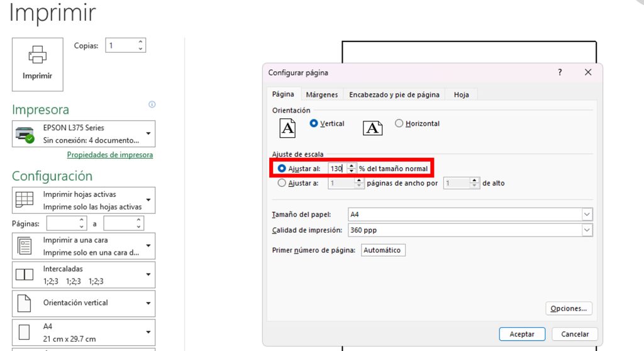
Task: Select the Horizontal orientation radio button
Action: [x=399, y=124]
